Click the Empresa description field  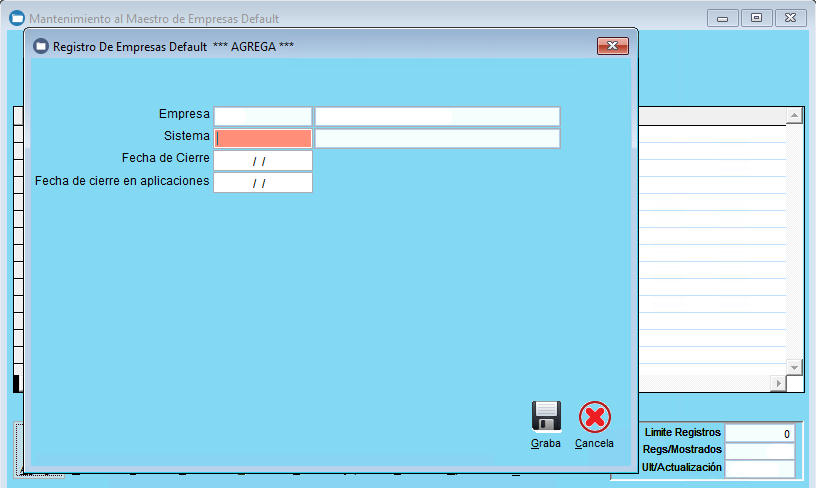[x=437, y=117]
